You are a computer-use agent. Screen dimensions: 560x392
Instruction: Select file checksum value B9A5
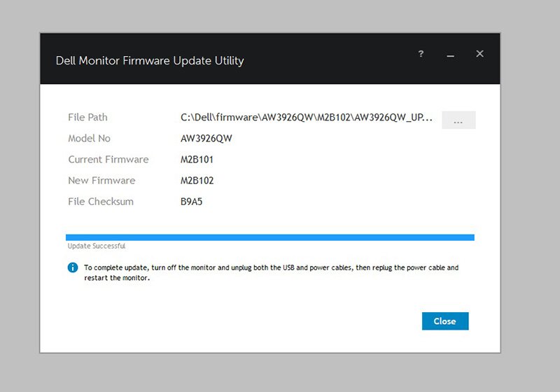point(191,202)
